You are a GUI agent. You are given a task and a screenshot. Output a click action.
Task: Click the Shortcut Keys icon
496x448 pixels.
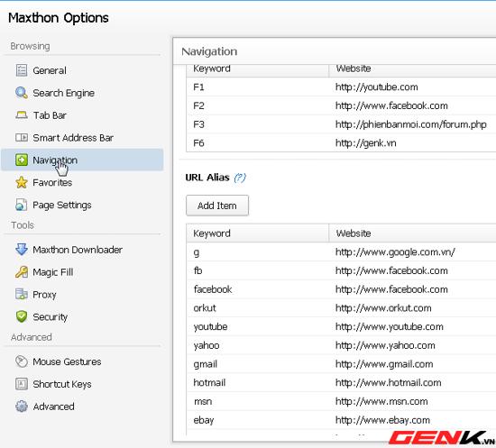pos(22,384)
